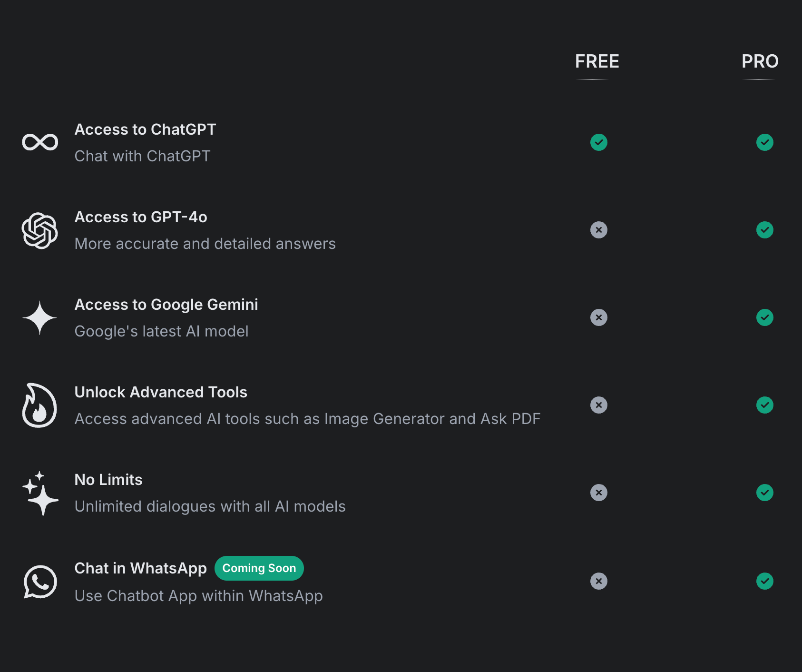802x672 pixels.
Task: Click the Access to ChatGPT feature title
Action: pyautogui.click(x=145, y=129)
